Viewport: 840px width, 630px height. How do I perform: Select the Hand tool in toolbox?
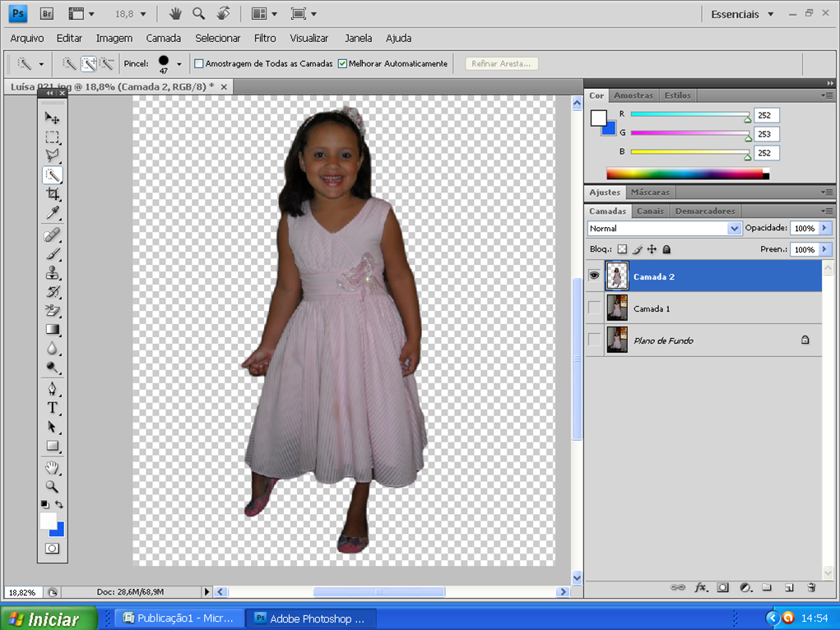coord(53,467)
